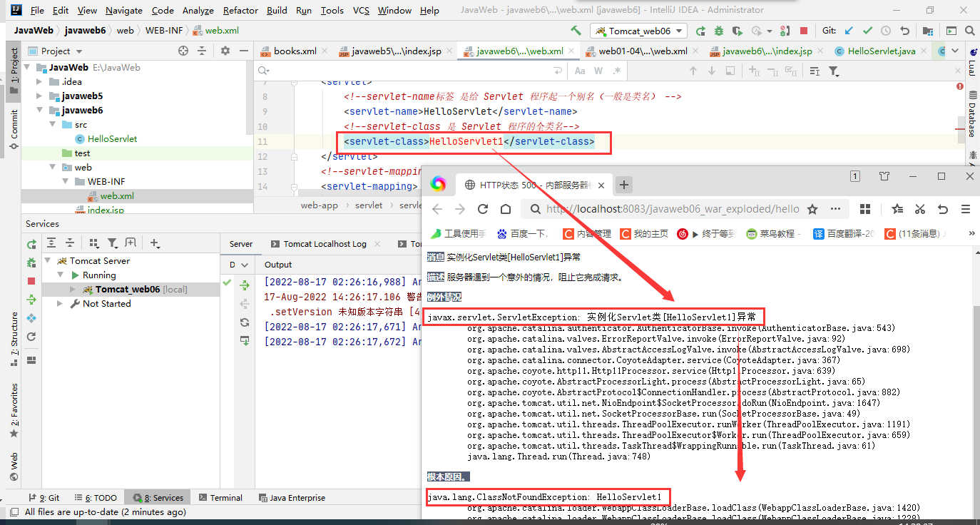Open the Navigate menu
Image resolution: width=980 pixels, height=525 pixels.
tap(124, 11)
